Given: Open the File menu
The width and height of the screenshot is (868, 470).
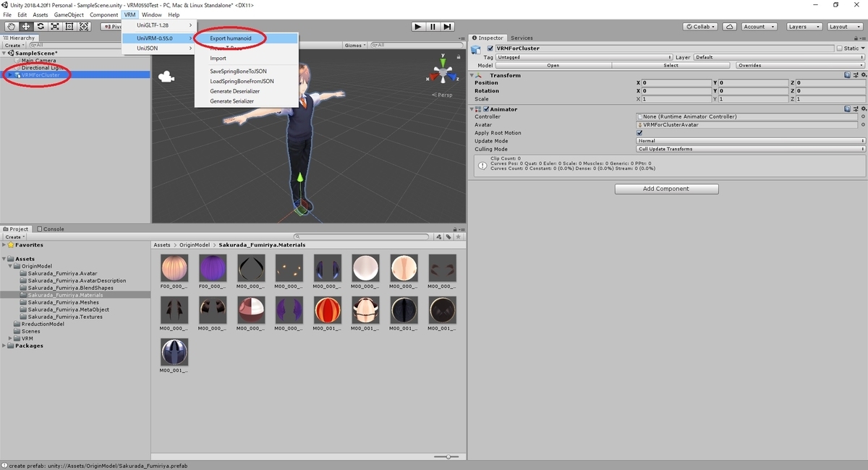Looking at the screenshot, I should [7, 14].
